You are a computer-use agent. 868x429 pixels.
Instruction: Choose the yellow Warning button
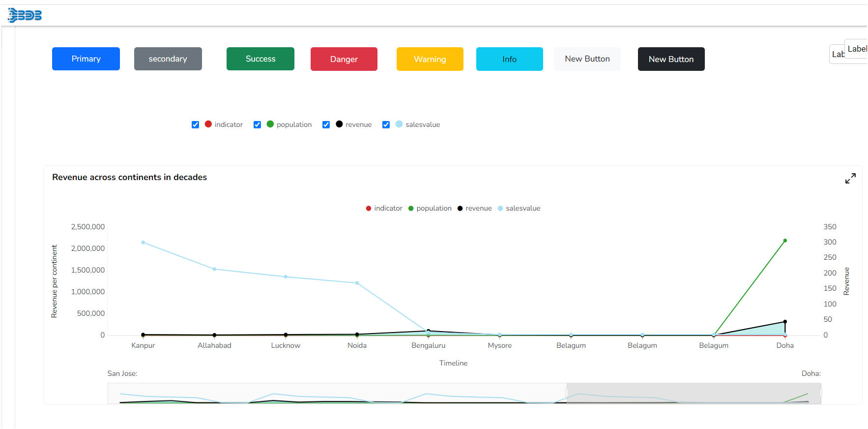[430, 59]
